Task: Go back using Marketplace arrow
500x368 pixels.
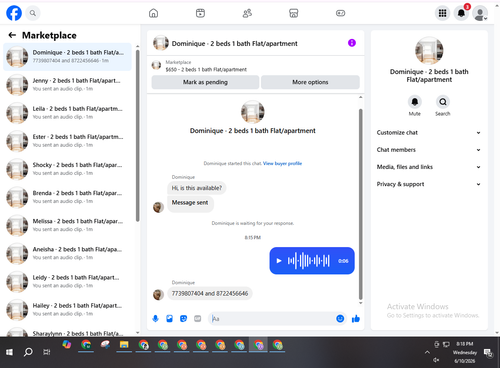Action: 12,35
